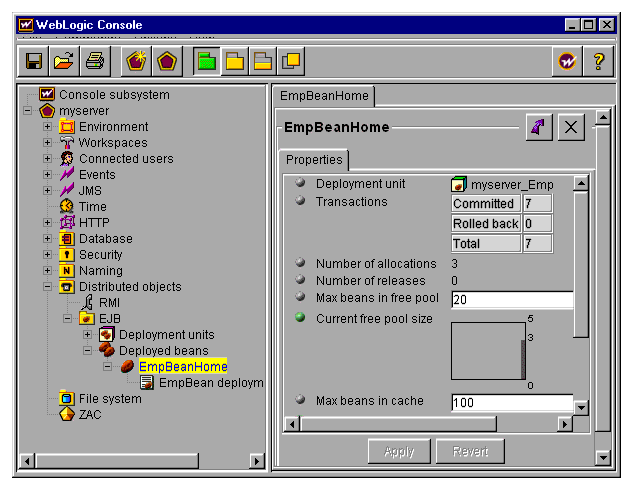Click the Database tree icon
Viewport: 634px width, 491px height.
[67, 239]
